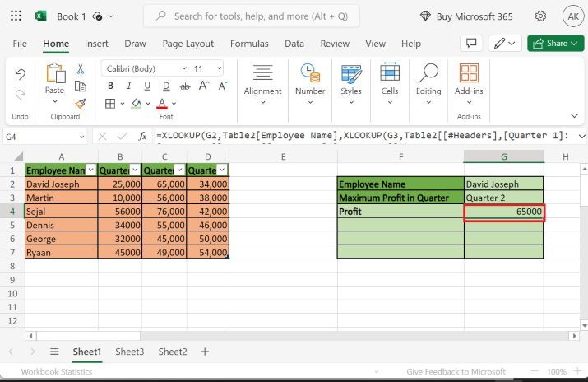Click the confirm checkmark in formula bar
Screen dimensions: 588x382
point(123,136)
